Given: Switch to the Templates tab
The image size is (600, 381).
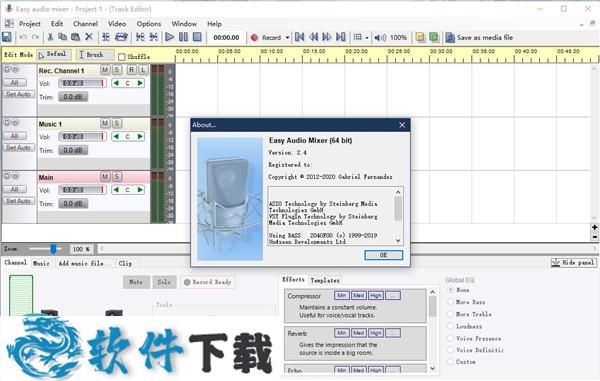Looking at the screenshot, I should (325, 280).
